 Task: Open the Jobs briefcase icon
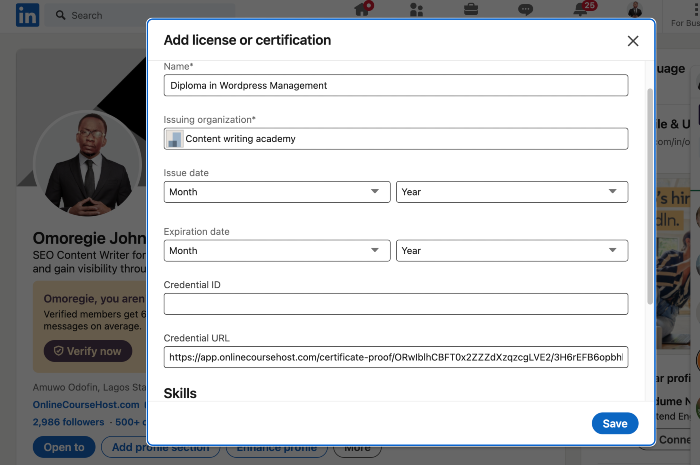click(471, 9)
